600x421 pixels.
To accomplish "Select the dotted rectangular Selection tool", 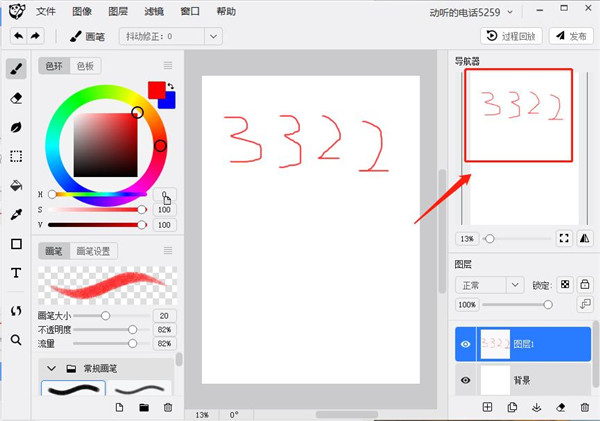I will click(16, 156).
